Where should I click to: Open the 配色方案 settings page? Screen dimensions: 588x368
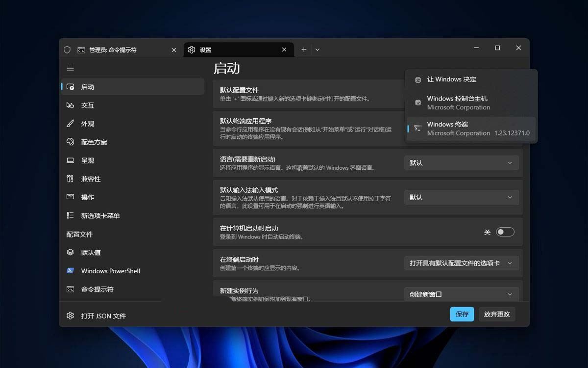[x=133, y=142]
